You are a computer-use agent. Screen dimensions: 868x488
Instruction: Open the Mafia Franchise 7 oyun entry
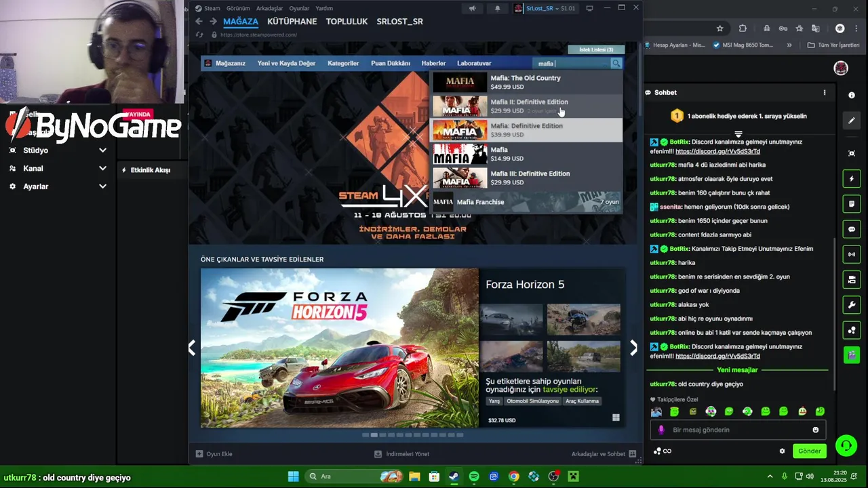(x=526, y=202)
